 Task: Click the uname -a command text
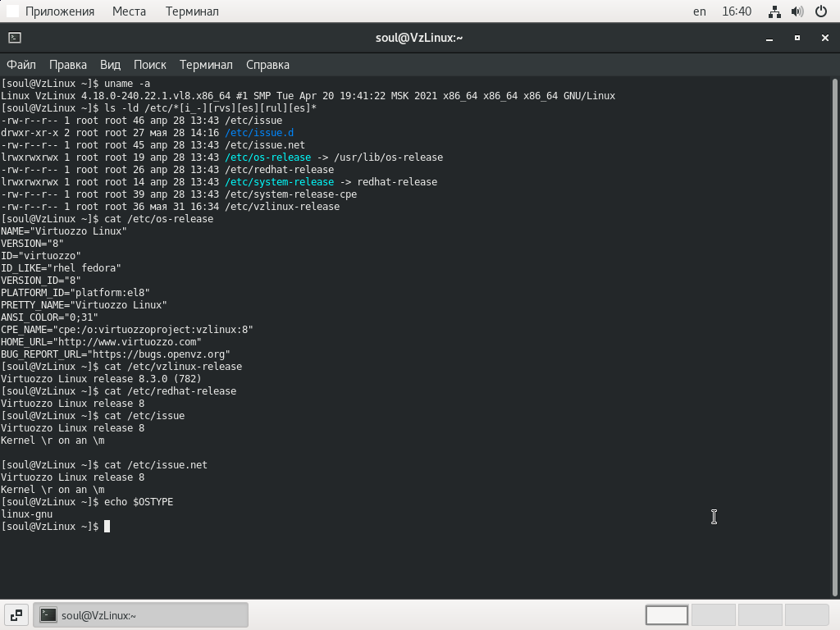pyautogui.click(x=127, y=84)
